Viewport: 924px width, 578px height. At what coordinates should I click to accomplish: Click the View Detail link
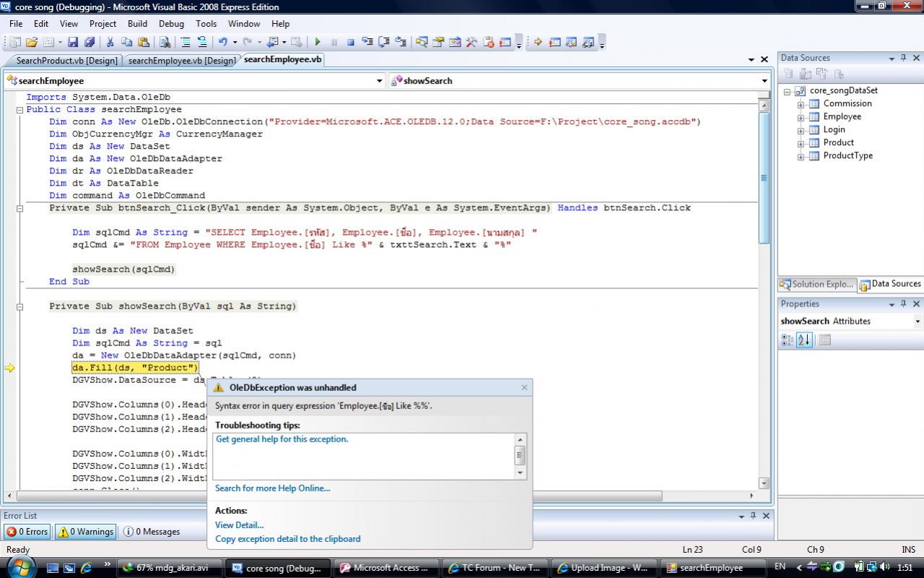[x=239, y=525]
